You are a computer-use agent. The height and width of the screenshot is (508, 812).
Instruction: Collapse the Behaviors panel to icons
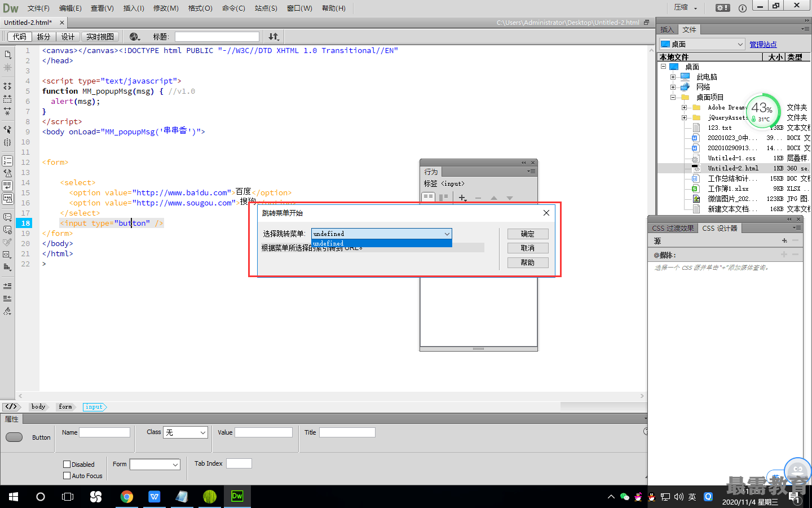(524, 163)
